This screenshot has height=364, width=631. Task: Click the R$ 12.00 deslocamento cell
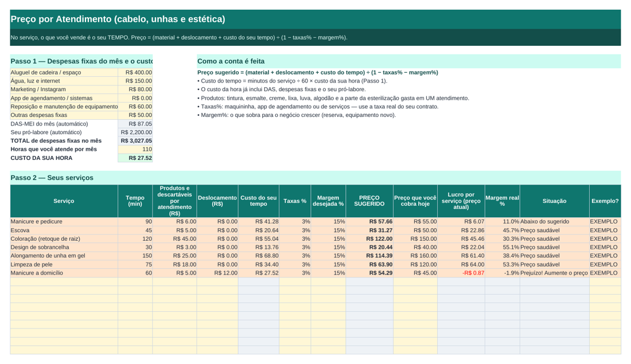tap(217, 273)
